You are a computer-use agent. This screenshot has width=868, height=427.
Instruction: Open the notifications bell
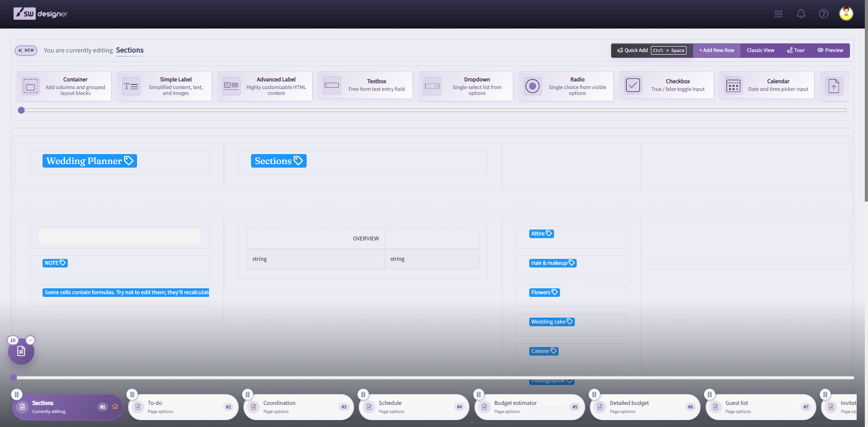pos(801,14)
